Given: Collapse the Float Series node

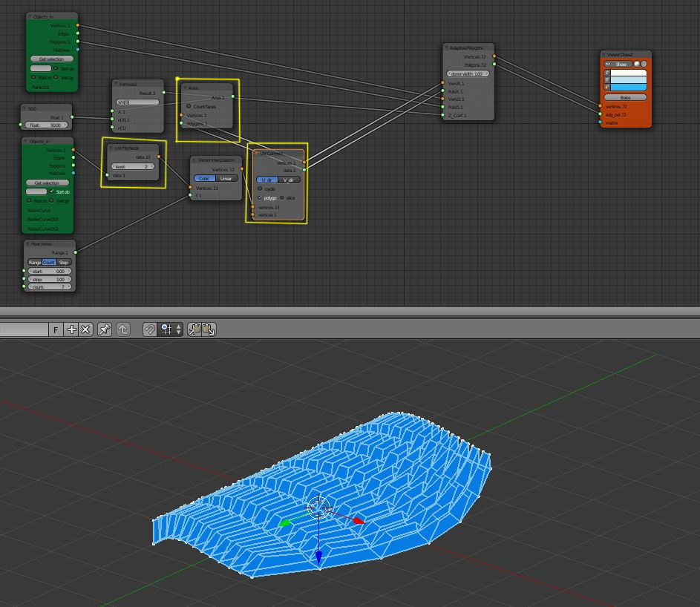Looking at the screenshot, I should tap(27, 243).
